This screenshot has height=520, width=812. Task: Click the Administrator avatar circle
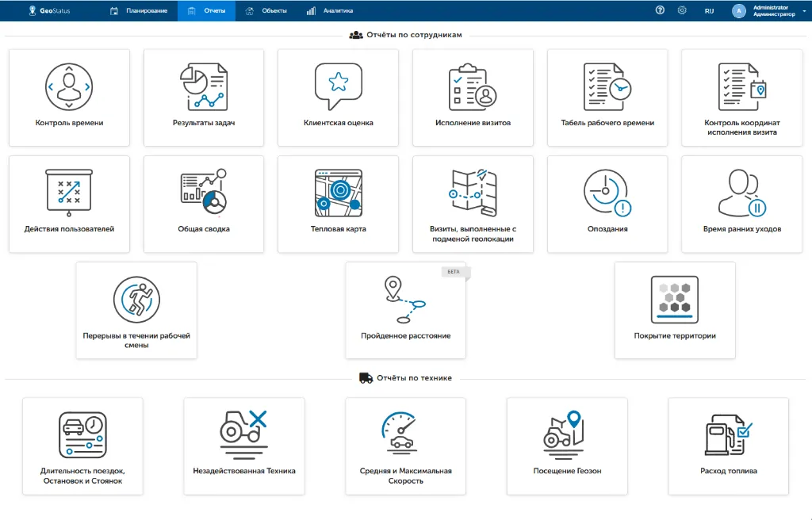point(739,10)
